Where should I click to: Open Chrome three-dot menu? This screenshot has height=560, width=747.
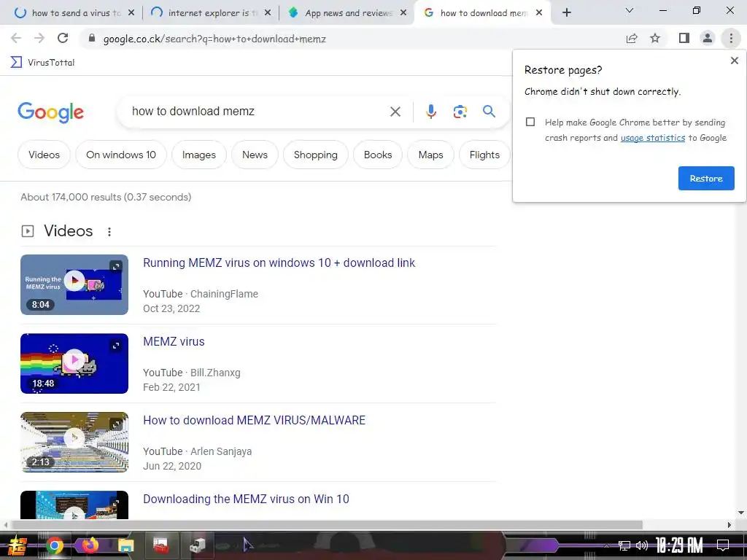(x=731, y=38)
